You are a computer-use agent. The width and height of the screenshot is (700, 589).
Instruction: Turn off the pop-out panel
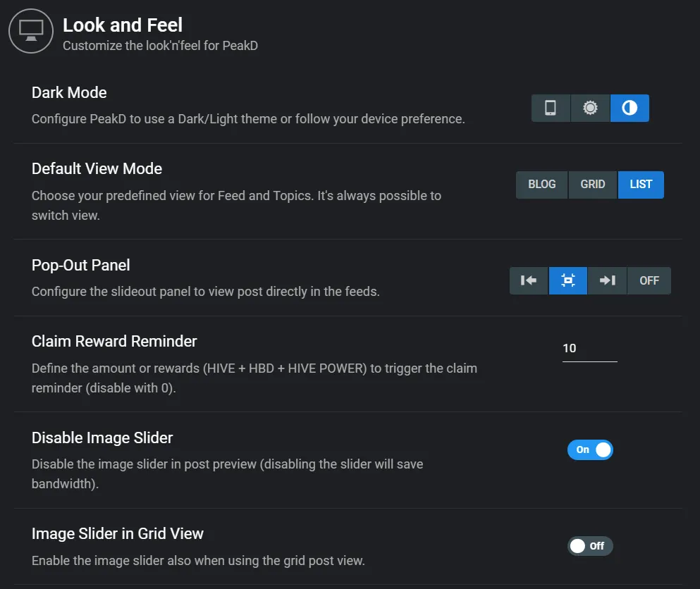point(649,280)
